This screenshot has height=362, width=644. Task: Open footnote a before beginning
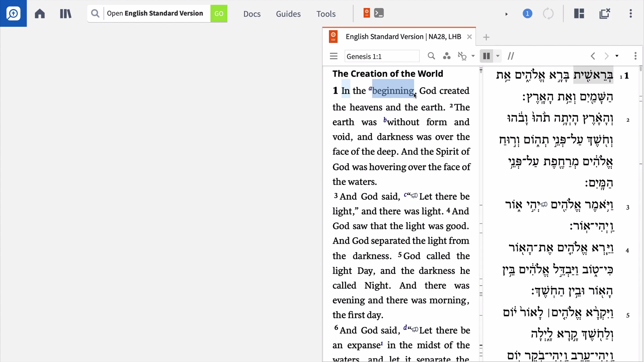tap(370, 88)
